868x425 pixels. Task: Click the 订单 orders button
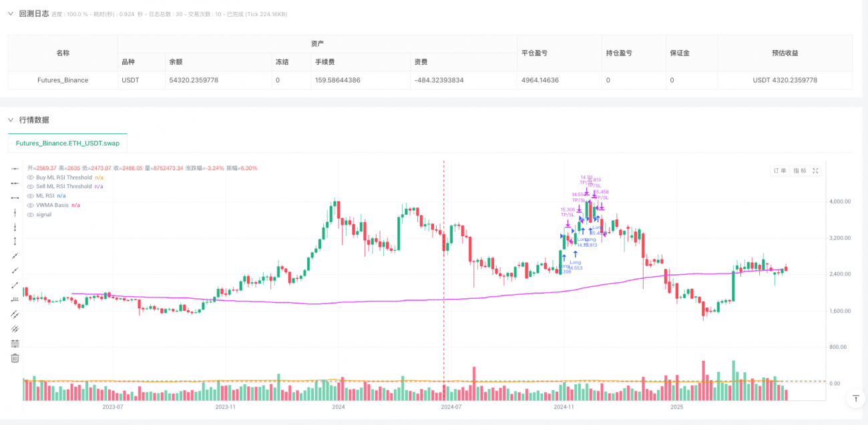(x=779, y=170)
